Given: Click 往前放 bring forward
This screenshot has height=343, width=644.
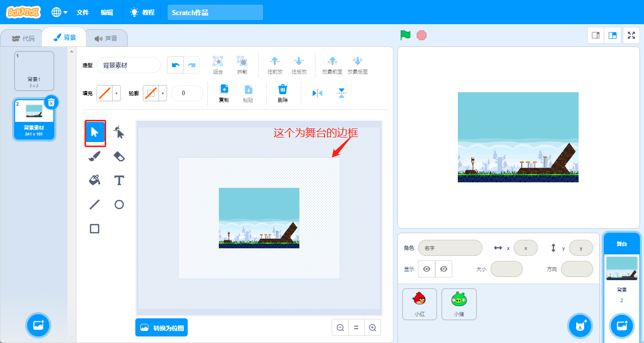Looking at the screenshot, I should [x=275, y=65].
